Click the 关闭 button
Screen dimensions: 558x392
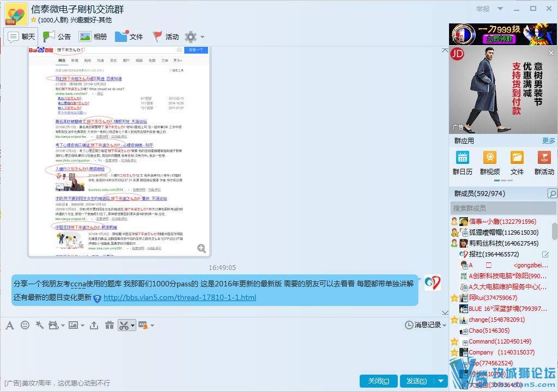click(x=378, y=381)
